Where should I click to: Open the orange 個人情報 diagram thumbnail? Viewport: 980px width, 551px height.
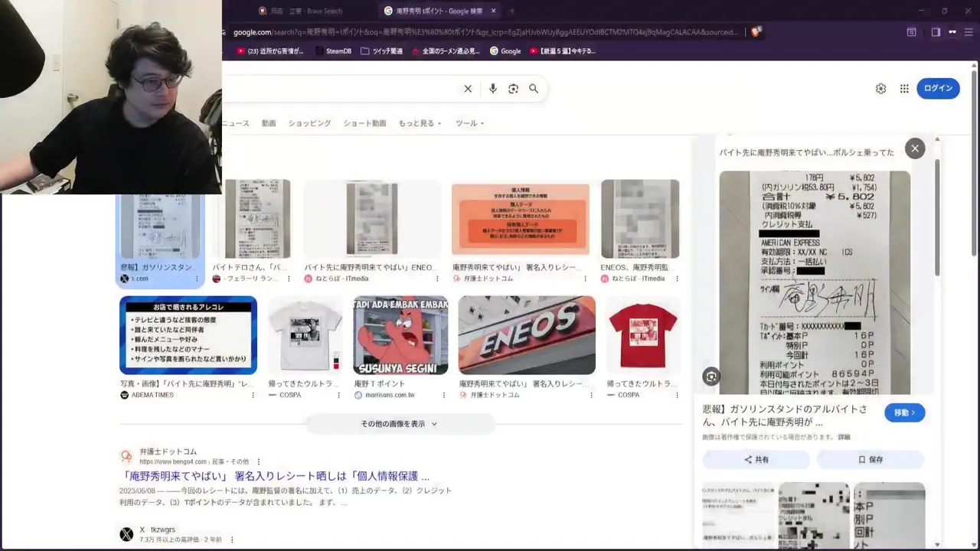click(521, 219)
